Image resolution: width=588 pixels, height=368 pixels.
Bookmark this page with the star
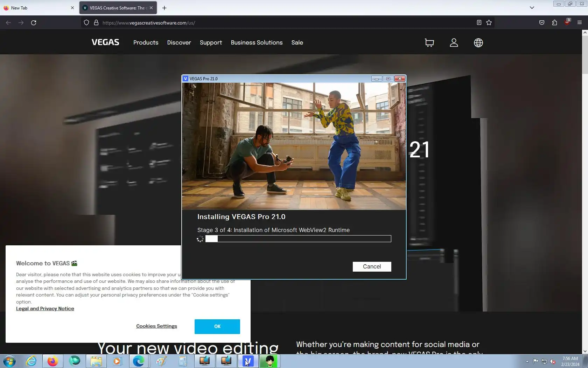pos(489,23)
